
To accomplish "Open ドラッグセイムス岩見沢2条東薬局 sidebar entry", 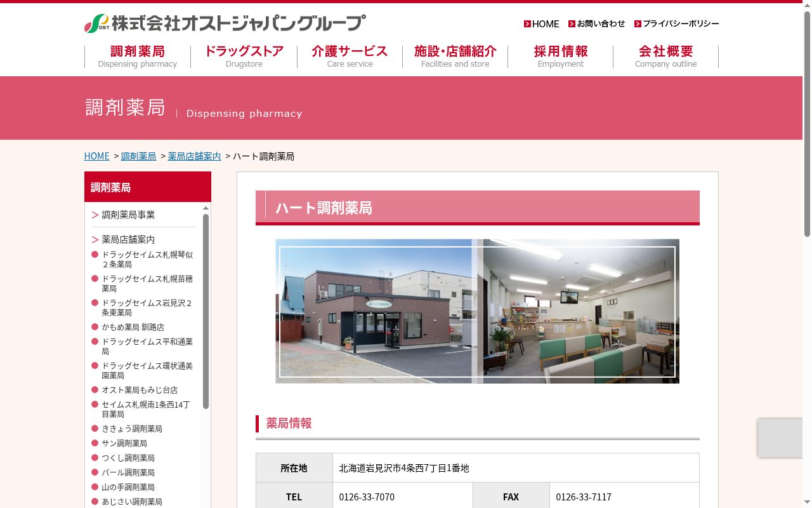I will click(x=147, y=307).
